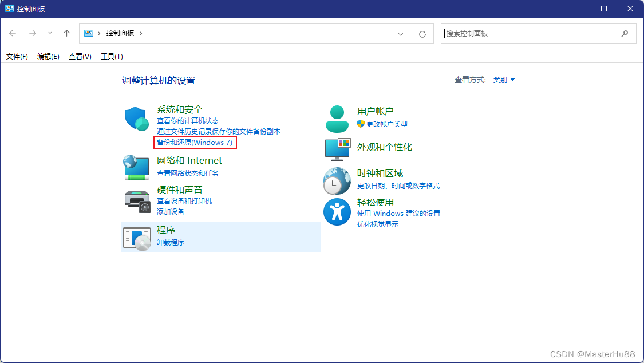Click the Clock and Region globe icon
Image resolution: width=644 pixels, height=363 pixels.
tap(337, 181)
